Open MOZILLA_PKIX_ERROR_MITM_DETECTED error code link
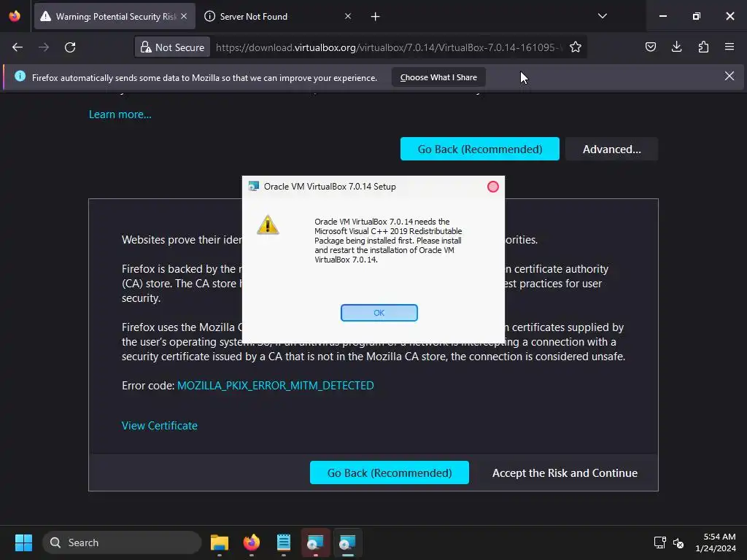Screen dimensions: 747x560 pyautogui.click(x=275, y=385)
